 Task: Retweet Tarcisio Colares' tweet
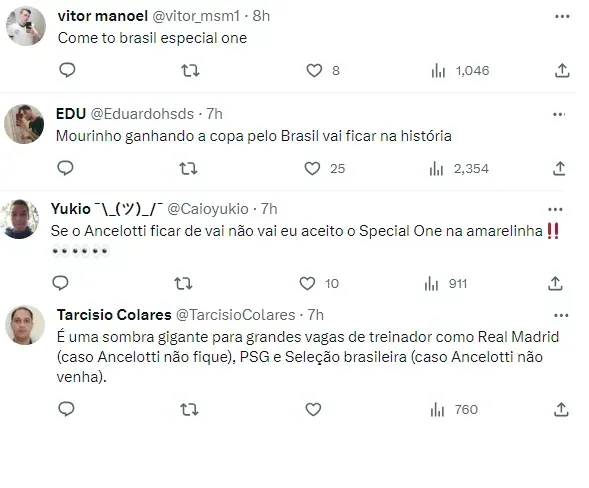coord(189,409)
